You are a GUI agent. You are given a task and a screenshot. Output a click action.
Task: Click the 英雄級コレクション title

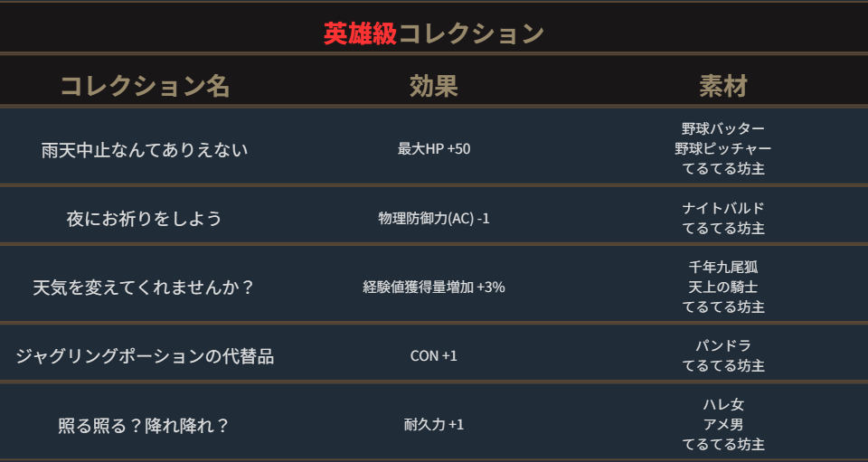[x=434, y=33]
